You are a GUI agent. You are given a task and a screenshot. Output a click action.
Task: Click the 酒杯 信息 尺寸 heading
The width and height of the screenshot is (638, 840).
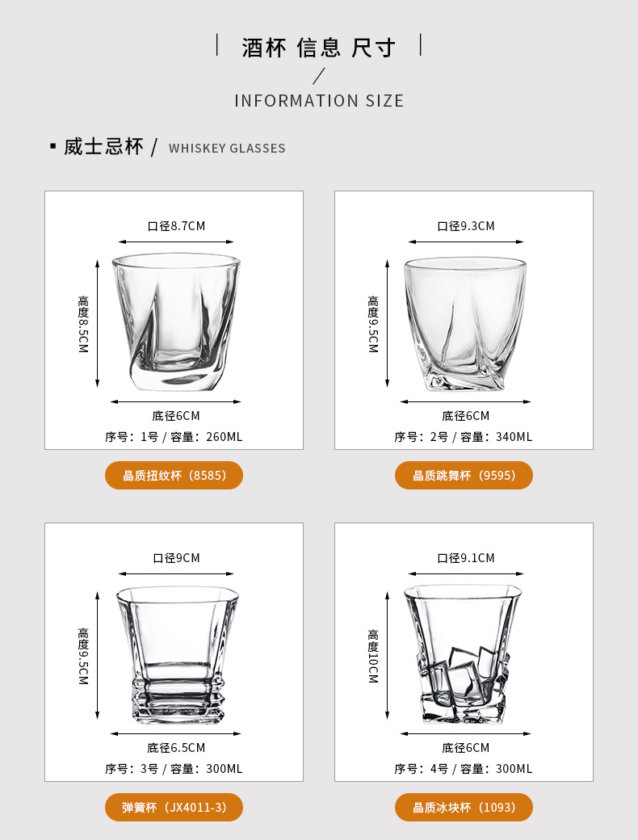pyautogui.click(x=319, y=48)
